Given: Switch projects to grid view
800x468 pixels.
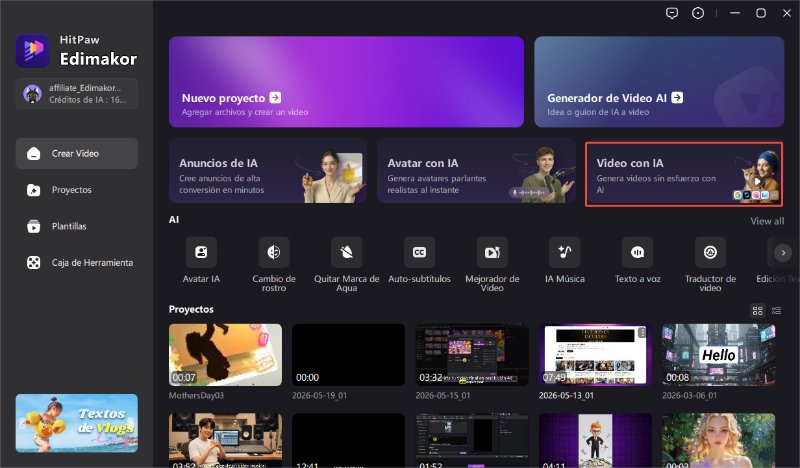Looking at the screenshot, I should click(758, 310).
